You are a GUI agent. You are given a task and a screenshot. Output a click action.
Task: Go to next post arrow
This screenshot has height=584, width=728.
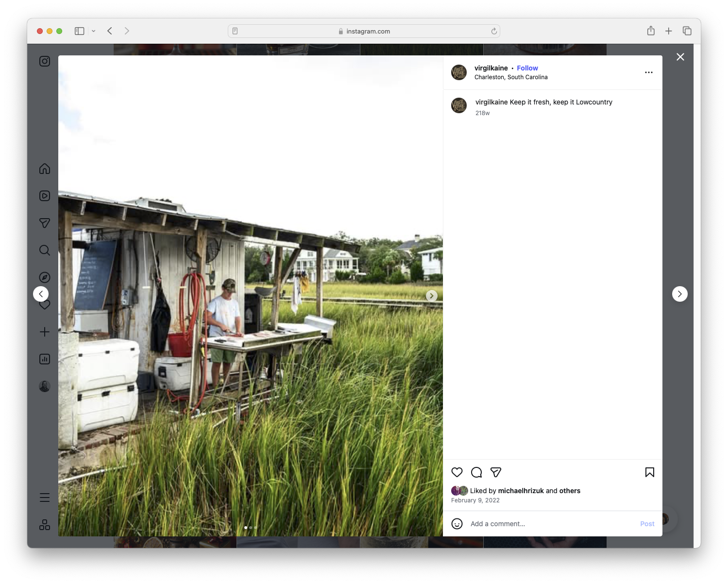(680, 294)
